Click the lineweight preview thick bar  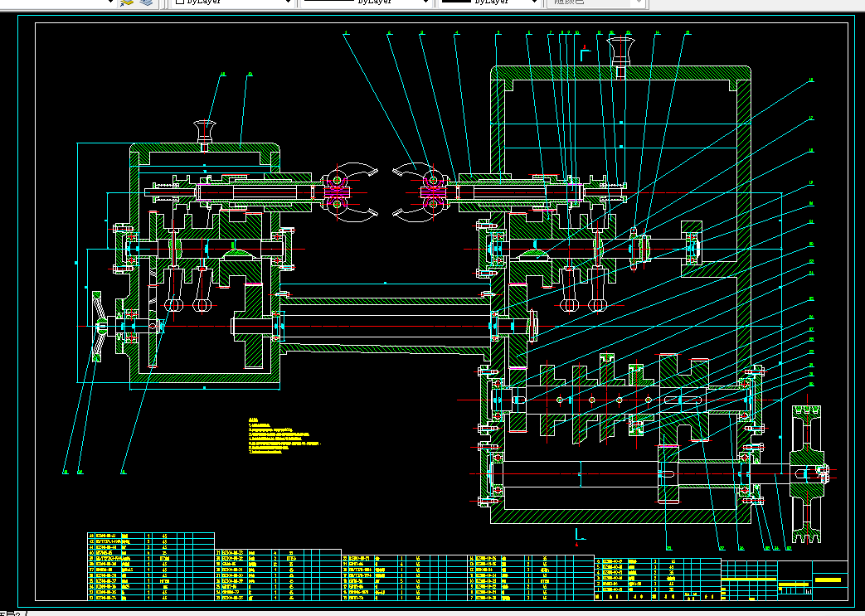click(456, 2)
